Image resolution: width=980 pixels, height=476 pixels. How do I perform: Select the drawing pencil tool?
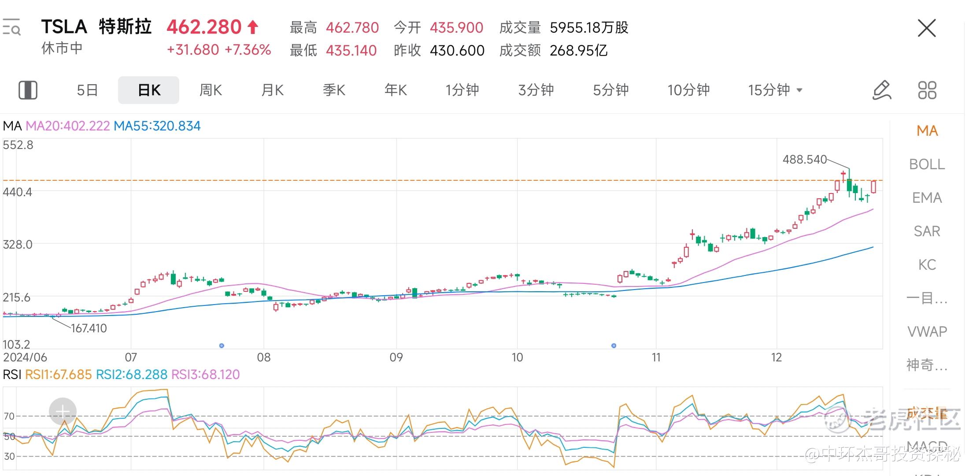click(x=882, y=90)
